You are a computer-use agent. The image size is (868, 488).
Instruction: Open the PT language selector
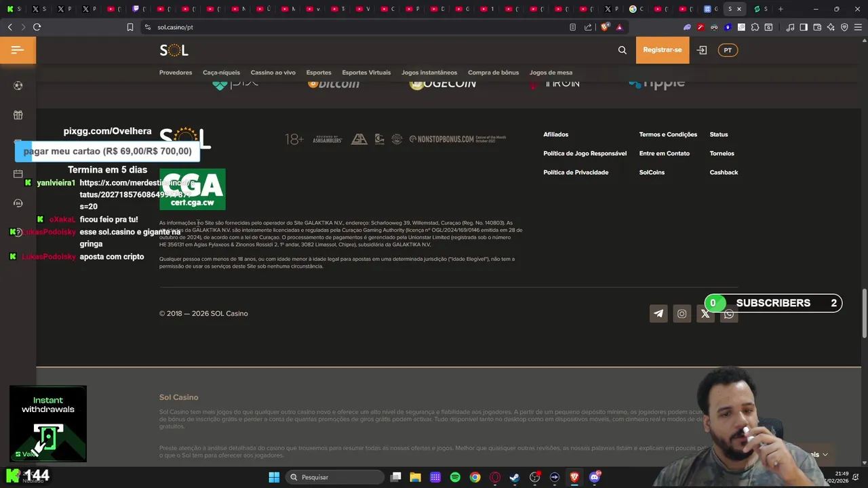[x=728, y=50]
